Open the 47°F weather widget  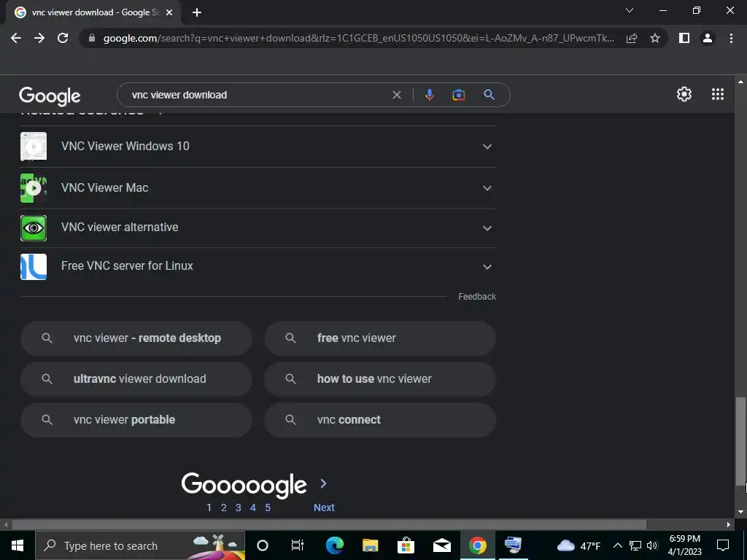point(579,545)
